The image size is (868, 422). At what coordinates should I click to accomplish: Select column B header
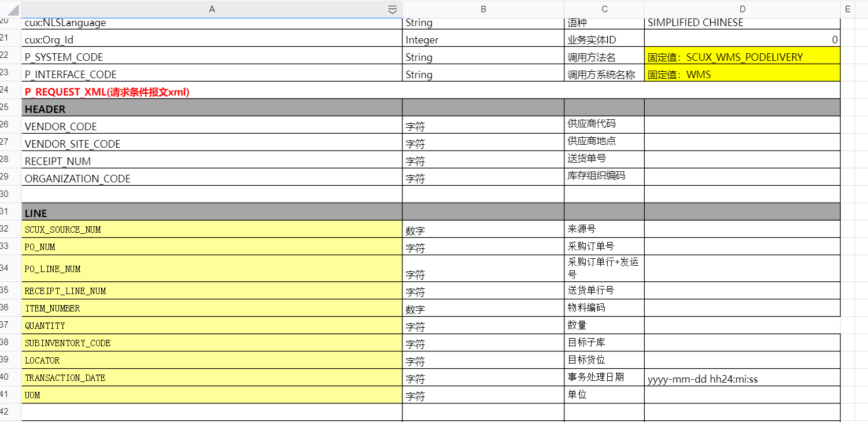(483, 9)
